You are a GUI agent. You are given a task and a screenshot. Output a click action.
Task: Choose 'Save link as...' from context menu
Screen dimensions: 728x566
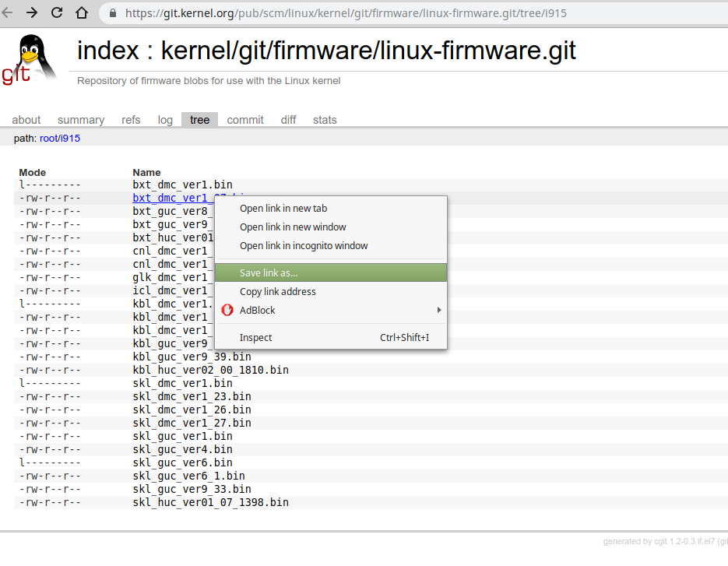[x=269, y=272]
